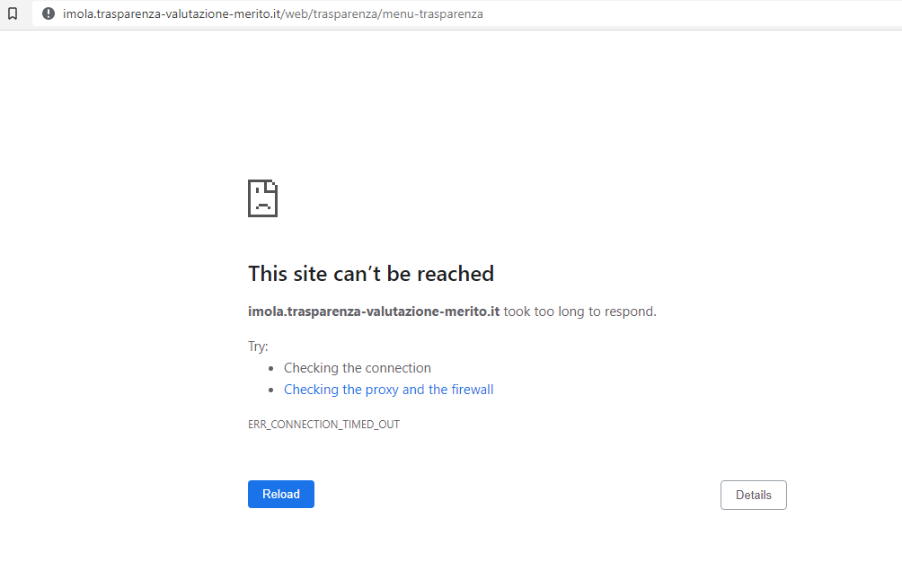Click the word 'firewall' in the suggestion link
This screenshot has height=588, width=902.
(472, 390)
